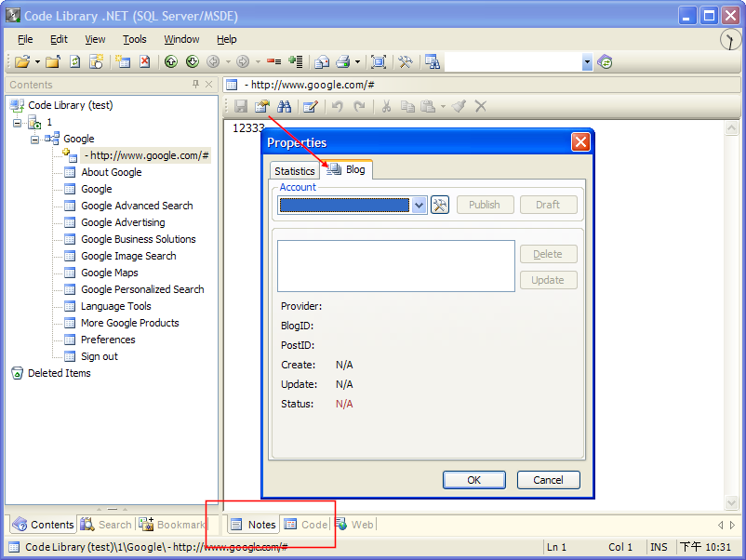The height and width of the screenshot is (560, 746).
Task: Click into the toolbar search text field
Action: (x=513, y=61)
